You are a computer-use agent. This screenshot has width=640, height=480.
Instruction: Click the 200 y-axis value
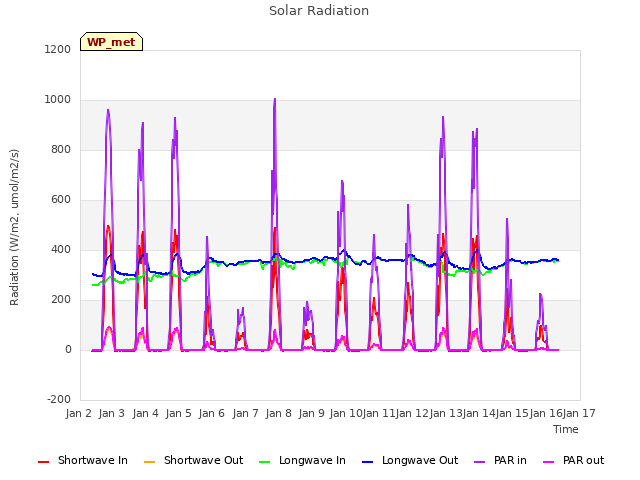[61, 300]
